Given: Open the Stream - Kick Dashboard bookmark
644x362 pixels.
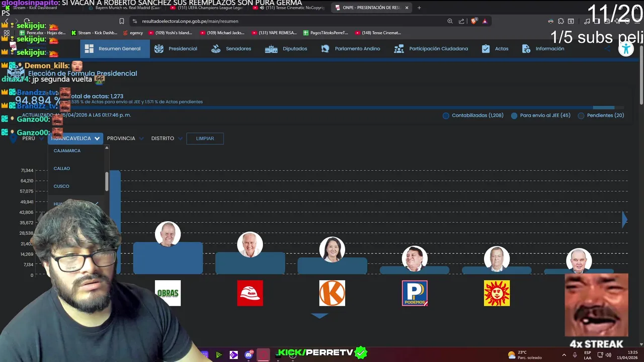Looking at the screenshot, I should click(x=94, y=33).
